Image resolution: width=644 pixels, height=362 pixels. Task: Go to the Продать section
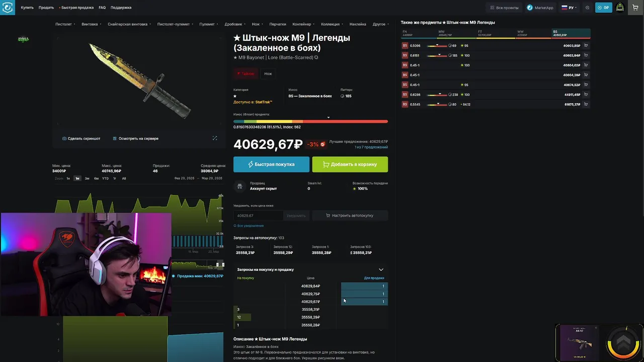(46, 8)
